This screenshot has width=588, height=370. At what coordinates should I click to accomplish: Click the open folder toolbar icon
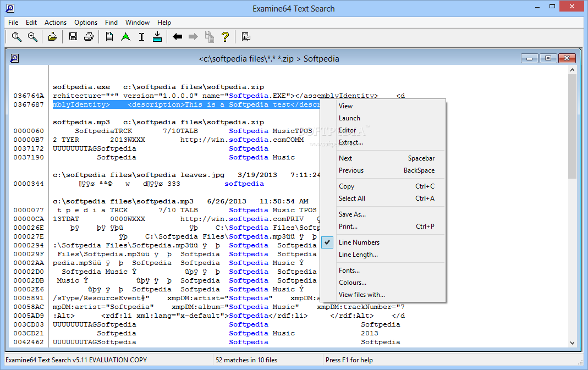[52, 37]
